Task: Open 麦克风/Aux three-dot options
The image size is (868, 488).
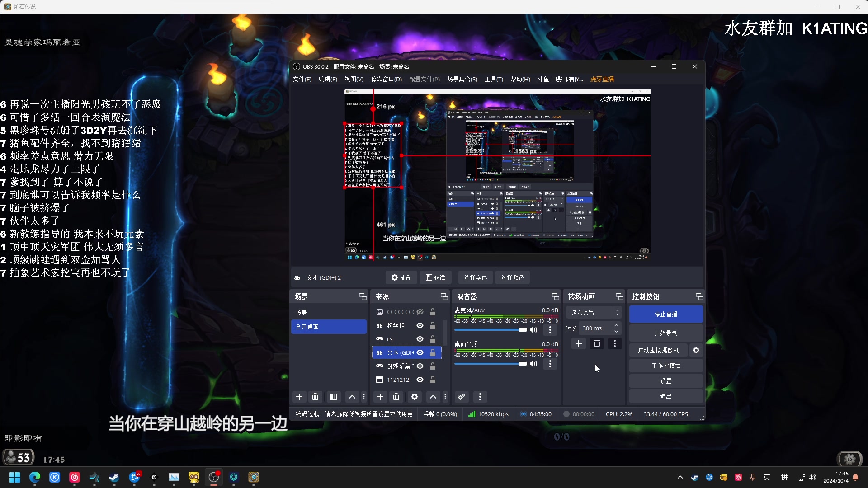Action: click(550, 330)
